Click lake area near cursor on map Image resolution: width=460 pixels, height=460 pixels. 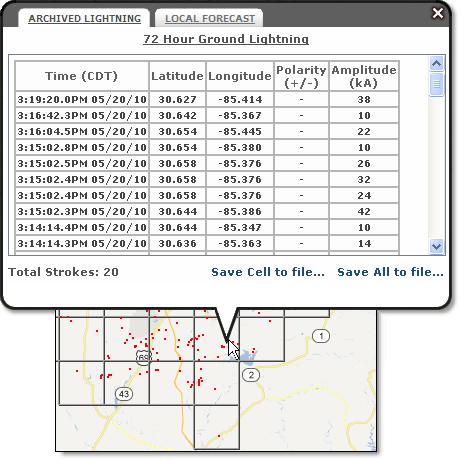tap(247, 356)
